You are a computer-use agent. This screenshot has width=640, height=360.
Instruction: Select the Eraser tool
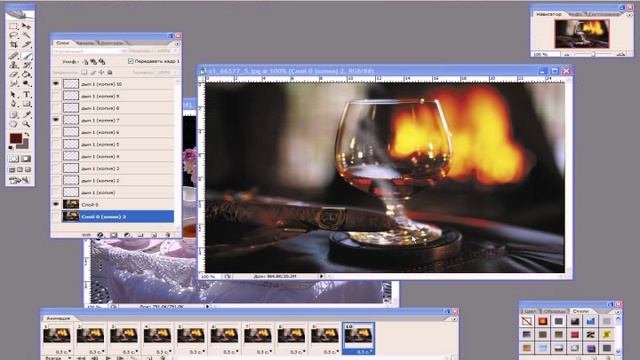point(13,74)
